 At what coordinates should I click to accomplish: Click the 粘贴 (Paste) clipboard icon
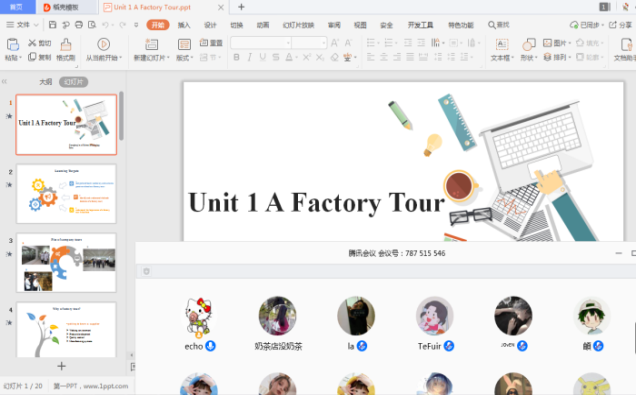pos(13,44)
